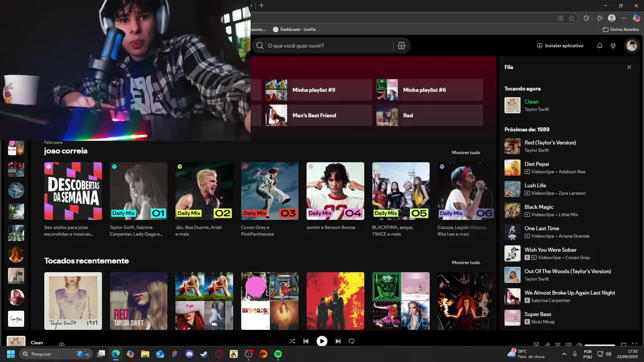Open Steam from the Windows taskbar
The height and width of the screenshot is (362, 644).
coord(204,354)
